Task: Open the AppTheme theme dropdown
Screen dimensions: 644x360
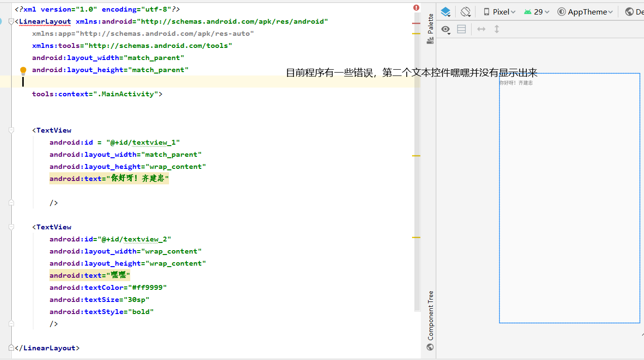Action: (x=585, y=12)
